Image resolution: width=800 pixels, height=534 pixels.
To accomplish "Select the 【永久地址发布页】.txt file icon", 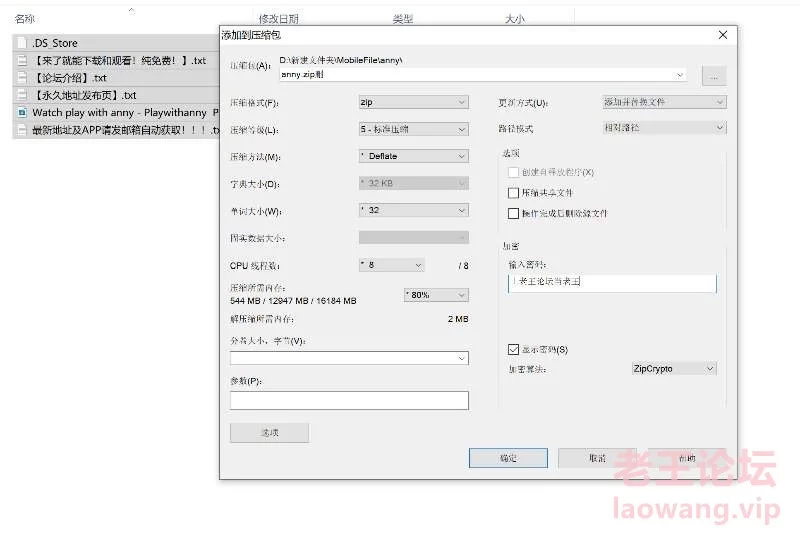I will coord(22,95).
